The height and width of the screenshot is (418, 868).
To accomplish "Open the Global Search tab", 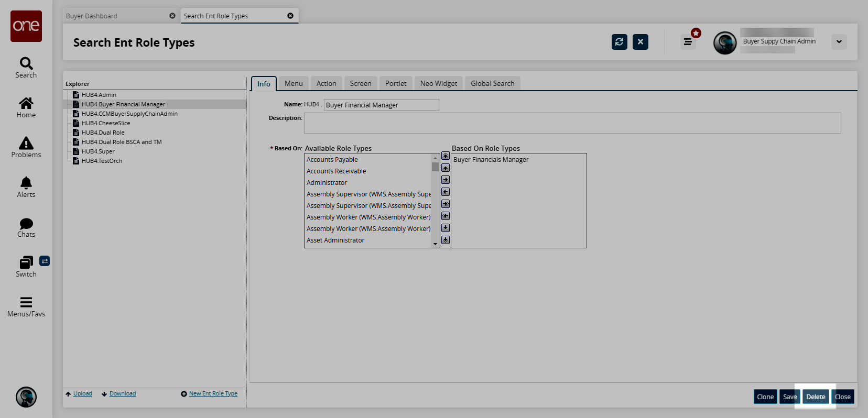I will click(x=492, y=83).
